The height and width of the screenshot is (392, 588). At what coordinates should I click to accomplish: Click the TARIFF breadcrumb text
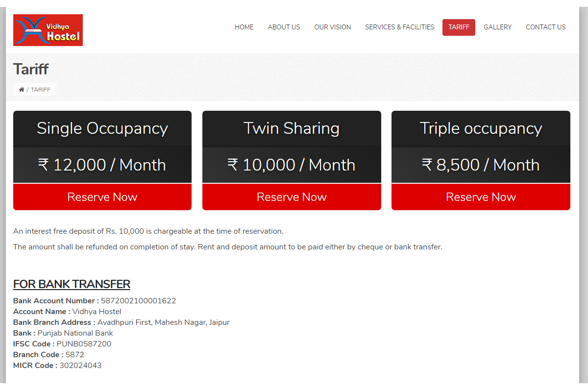(41, 90)
